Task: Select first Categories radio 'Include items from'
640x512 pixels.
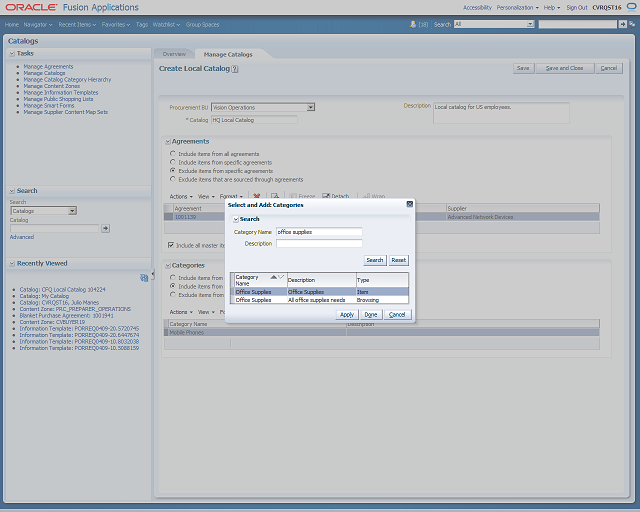Action: [173, 277]
